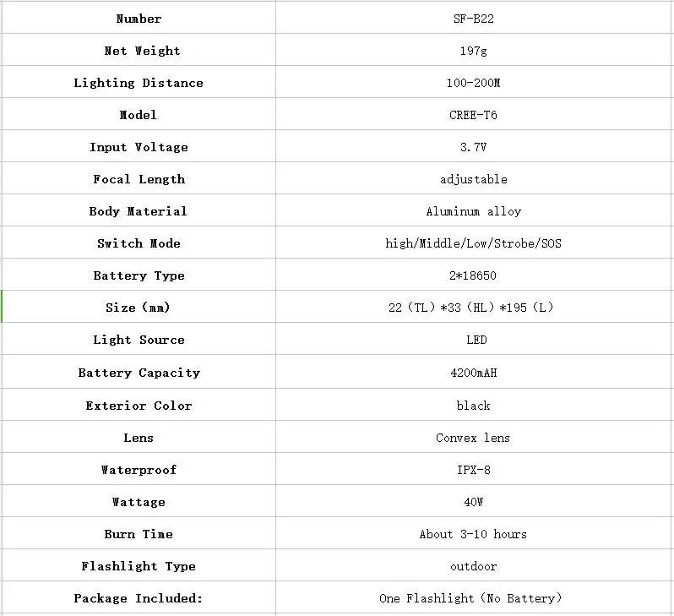
Task: Click the 3.7V input voltage cell
Action: (473, 146)
